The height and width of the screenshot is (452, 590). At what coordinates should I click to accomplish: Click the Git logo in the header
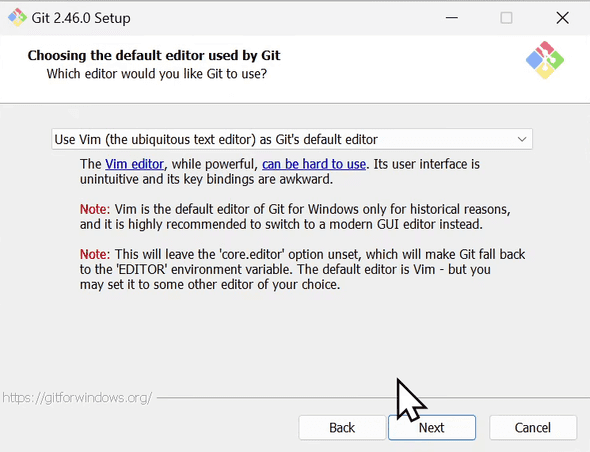[x=544, y=60]
